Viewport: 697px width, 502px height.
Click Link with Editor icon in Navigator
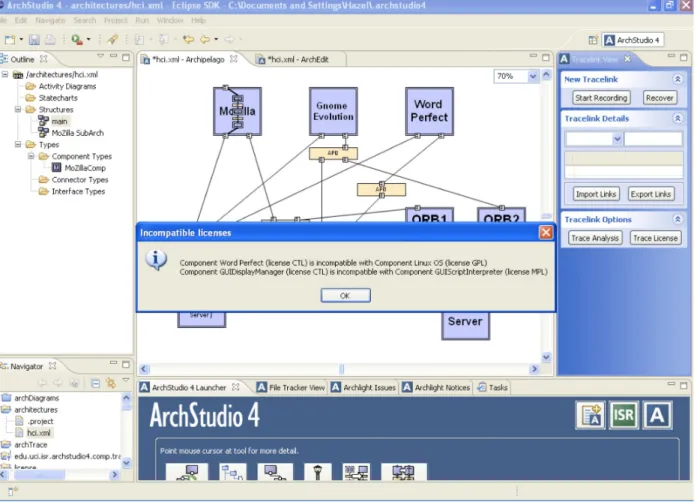pyautogui.click(x=110, y=383)
